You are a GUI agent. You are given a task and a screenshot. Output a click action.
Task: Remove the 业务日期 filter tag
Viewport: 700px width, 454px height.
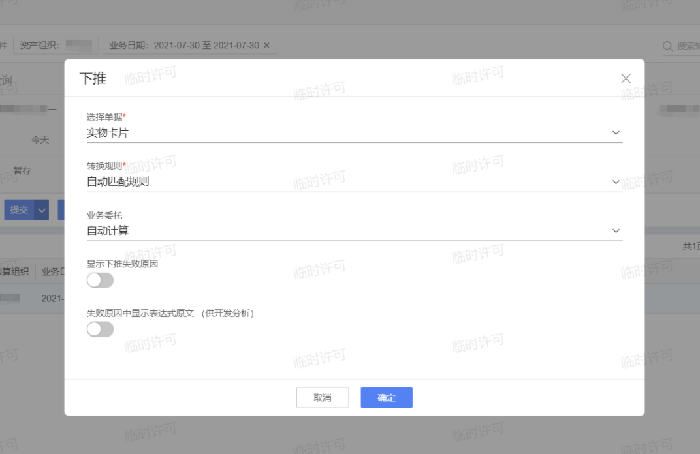pos(267,45)
